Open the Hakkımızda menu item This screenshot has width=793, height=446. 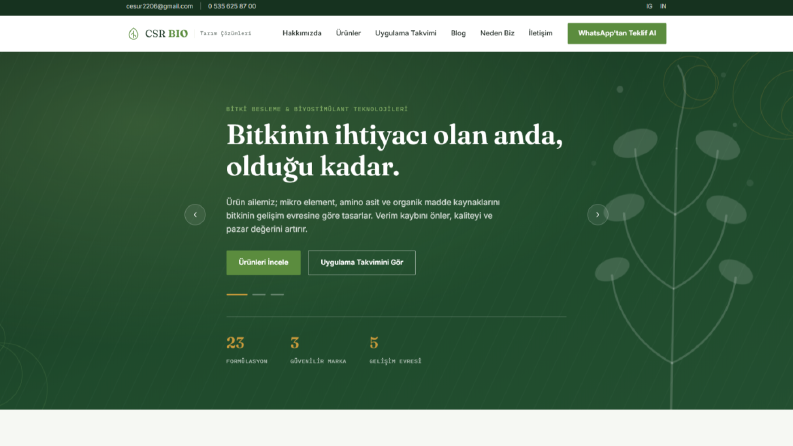(301, 33)
